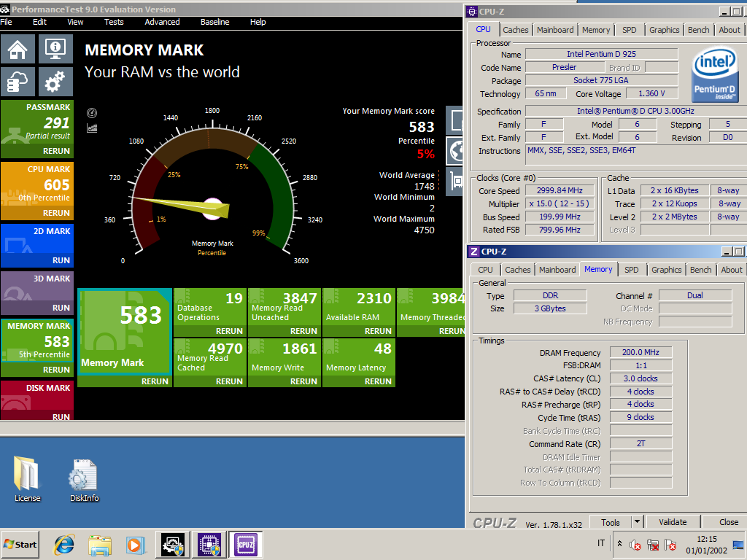This screenshot has height=560, width=747.
Task: Open the settings gears icon
Action: coord(54,82)
